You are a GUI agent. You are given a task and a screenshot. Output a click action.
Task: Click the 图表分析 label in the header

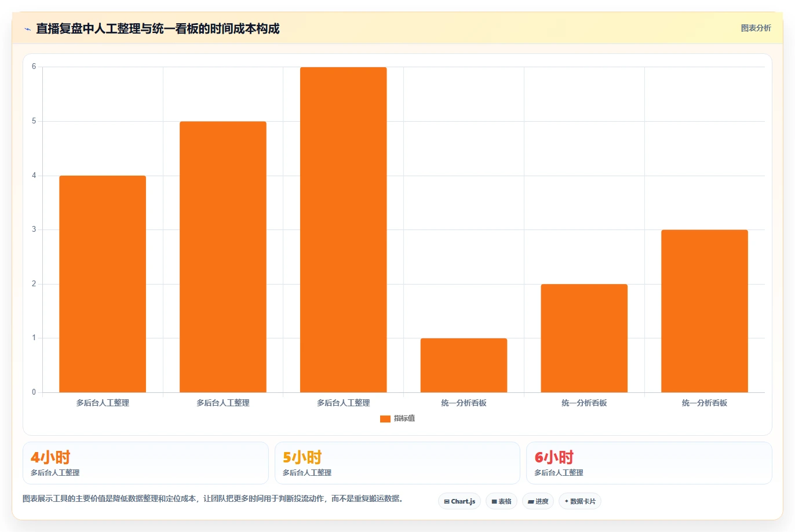pyautogui.click(x=756, y=28)
